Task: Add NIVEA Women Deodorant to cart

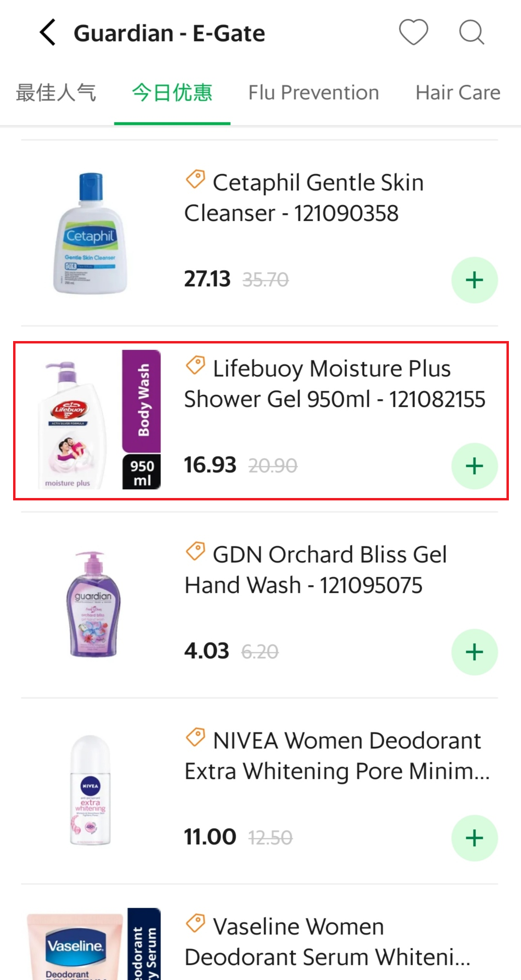Action: click(474, 838)
